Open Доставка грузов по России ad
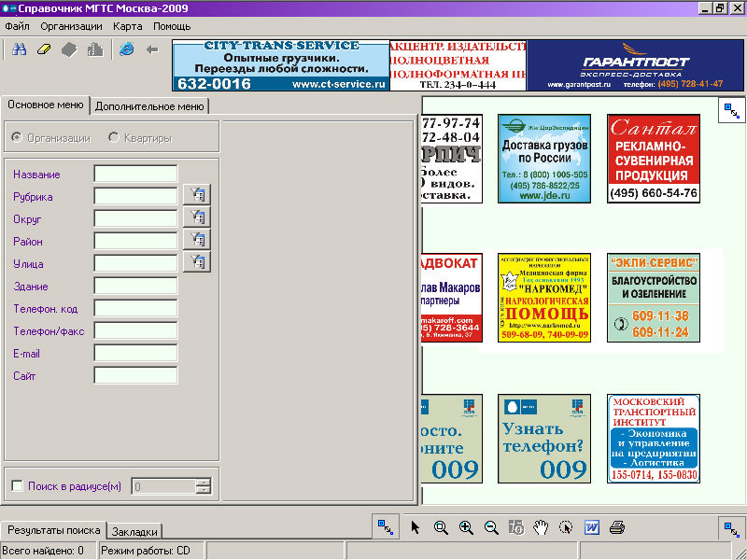 pyautogui.click(x=544, y=159)
